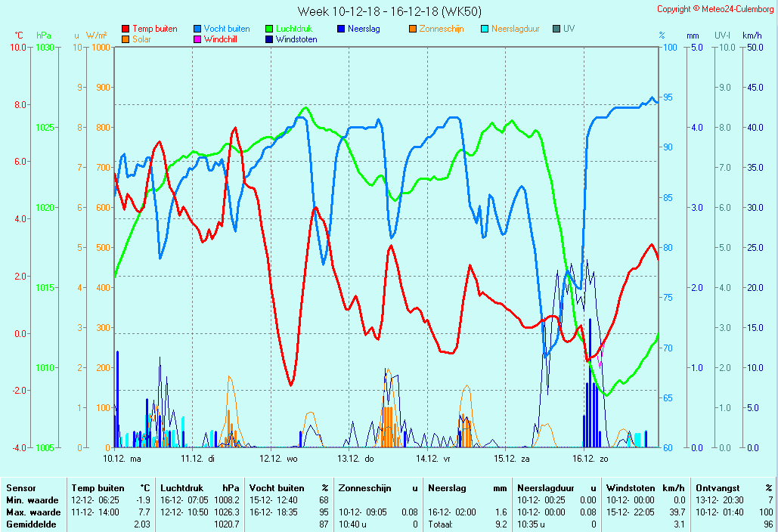
Task: Click the 12.12. wo date marker
Action: pyautogui.click(x=279, y=459)
